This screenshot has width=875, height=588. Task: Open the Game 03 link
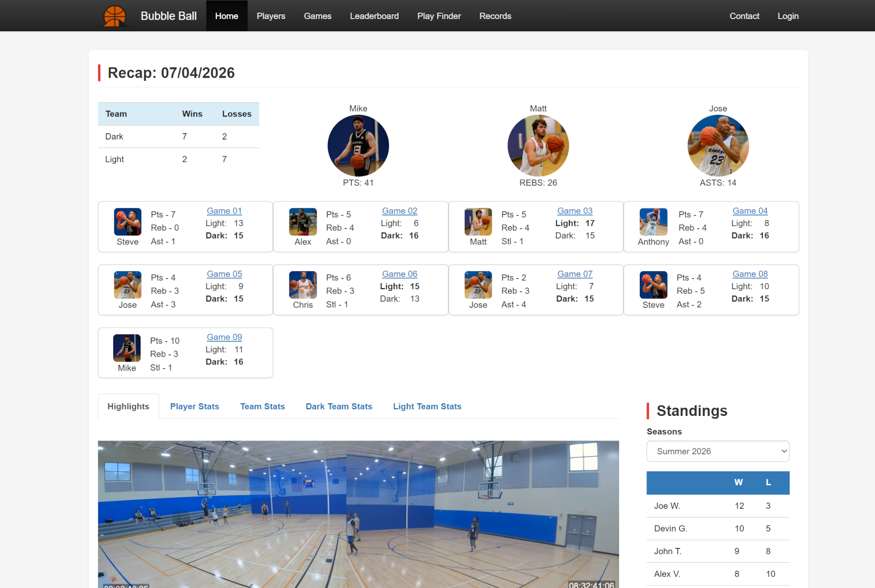575,211
